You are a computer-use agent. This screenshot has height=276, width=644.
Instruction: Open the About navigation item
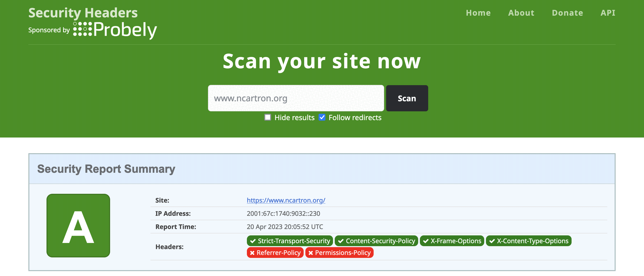tap(521, 13)
